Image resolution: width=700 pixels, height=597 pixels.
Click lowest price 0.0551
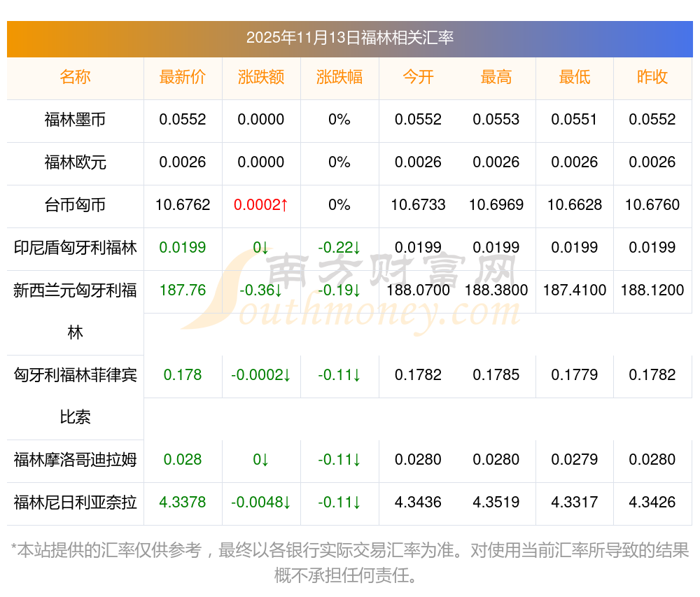(574, 120)
